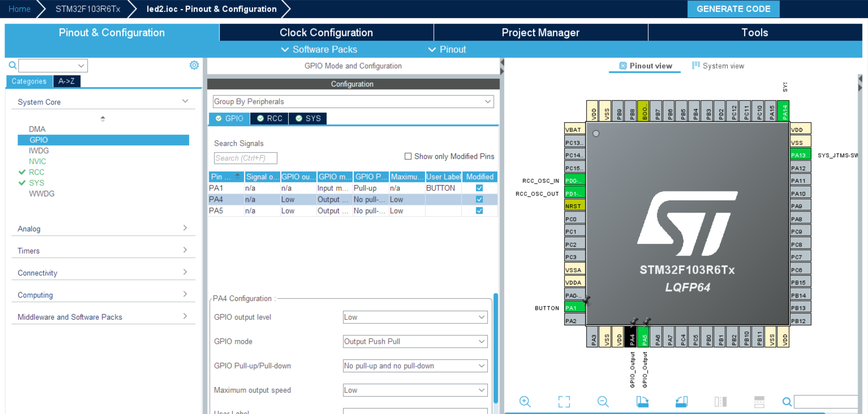Open the GPIO mode dropdown
The height and width of the screenshot is (414, 868).
pos(415,341)
